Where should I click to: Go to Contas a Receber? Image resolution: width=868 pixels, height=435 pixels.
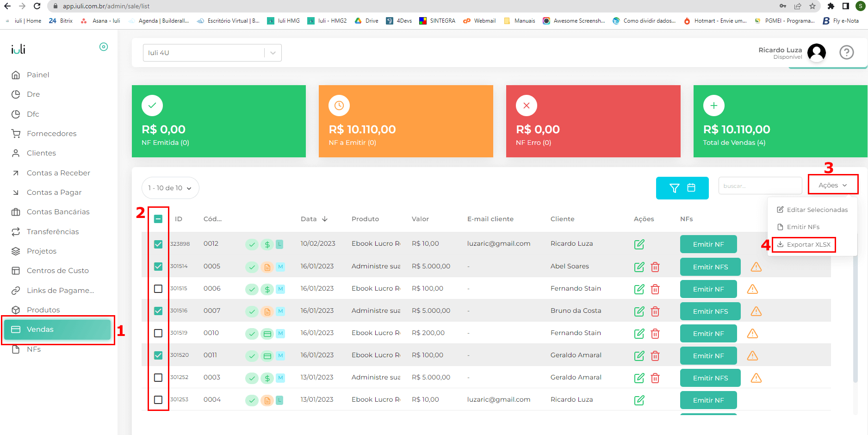pos(58,173)
